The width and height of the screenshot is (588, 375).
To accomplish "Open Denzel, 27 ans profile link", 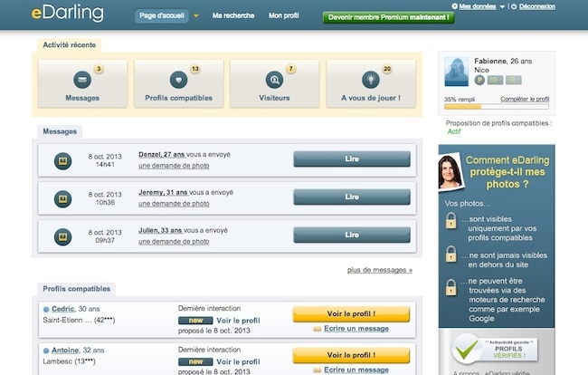I will click(162, 154).
